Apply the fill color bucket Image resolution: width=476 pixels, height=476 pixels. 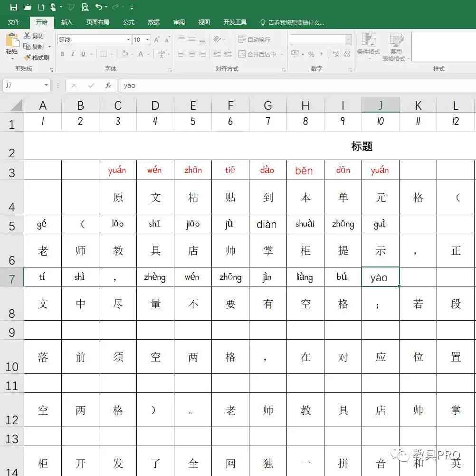(x=124, y=54)
